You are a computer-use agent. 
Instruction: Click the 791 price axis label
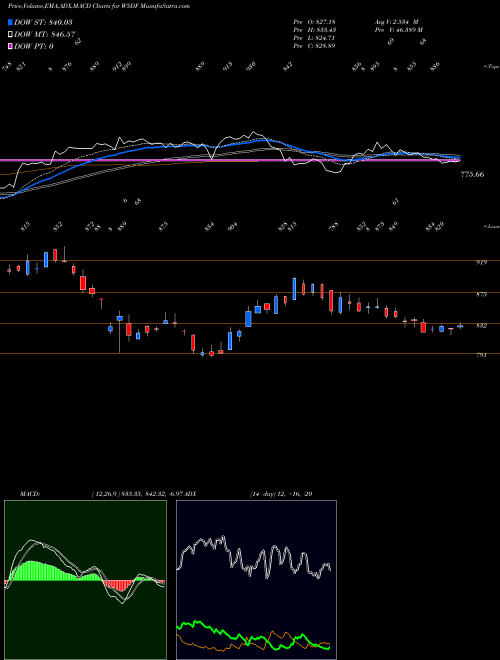click(x=481, y=355)
